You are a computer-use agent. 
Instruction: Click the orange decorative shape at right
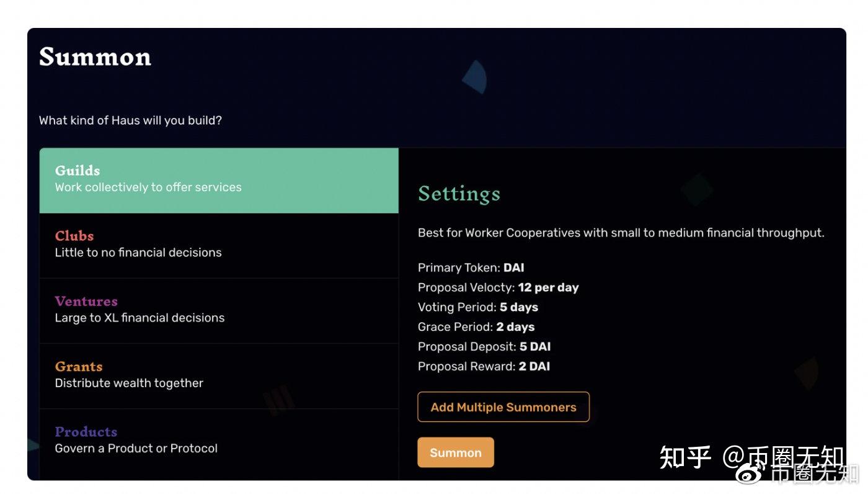tap(807, 372)
